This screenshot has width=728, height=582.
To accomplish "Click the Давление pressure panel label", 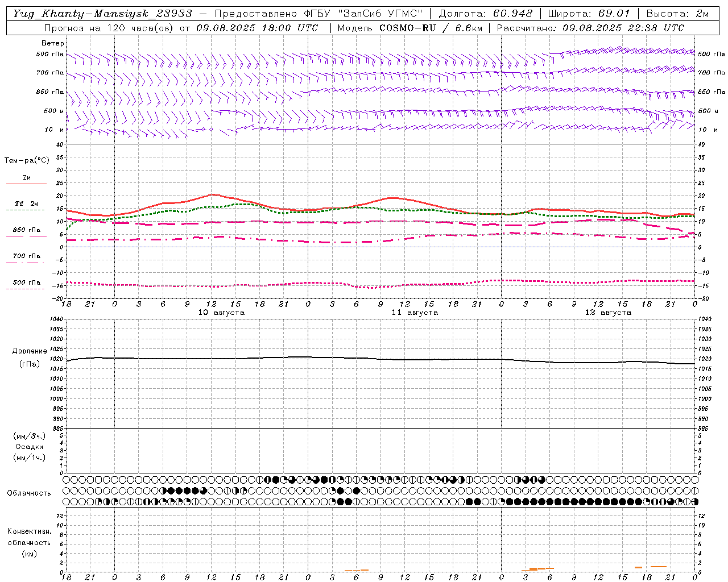I will 29,351.
